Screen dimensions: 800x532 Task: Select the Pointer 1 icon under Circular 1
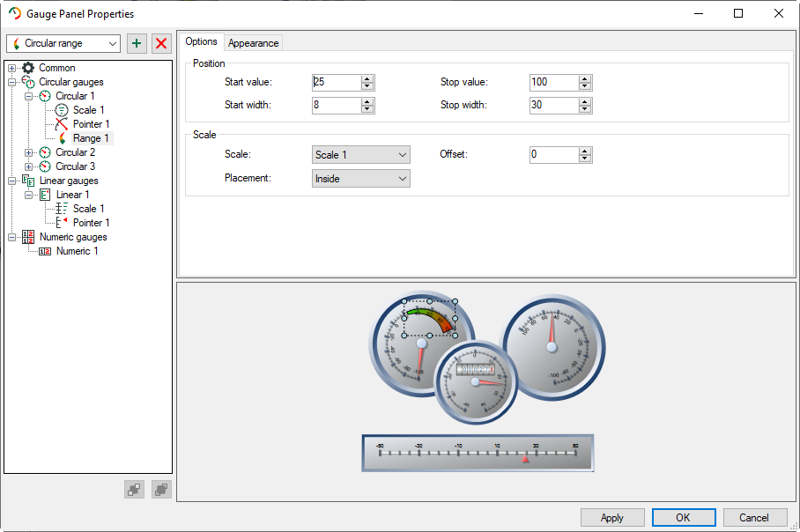[x=62, y=124]
